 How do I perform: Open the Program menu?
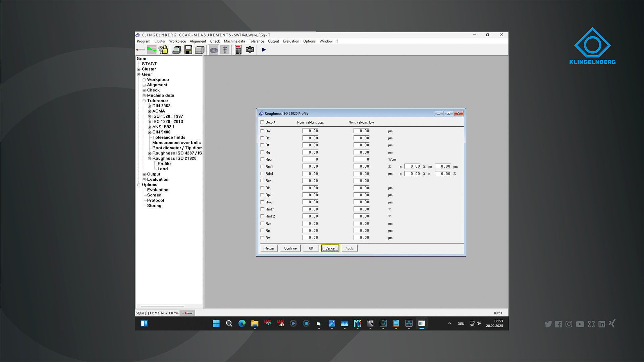click(144, 41)
